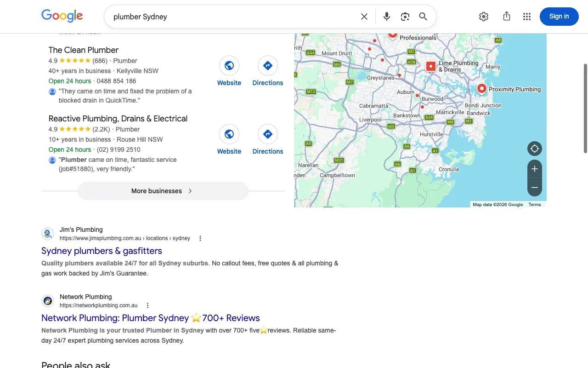Click Jim's Plumbing site name
Image resolution: width=588 pixels, height=368 pixels.
(x=81, y=230)
